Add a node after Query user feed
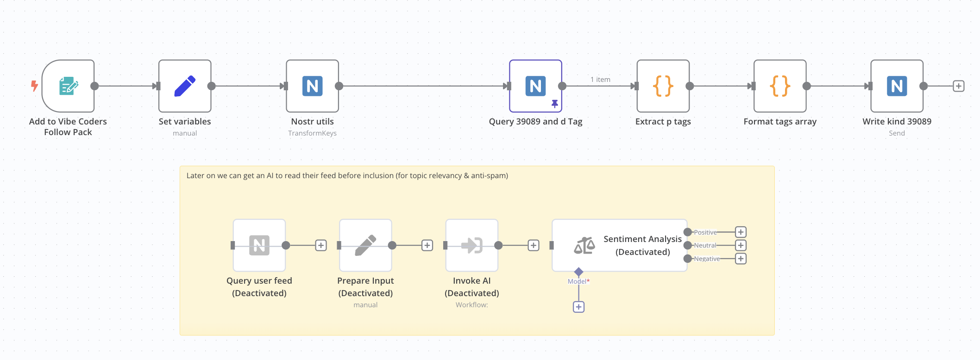980x360 pixels. click(321, 245)
